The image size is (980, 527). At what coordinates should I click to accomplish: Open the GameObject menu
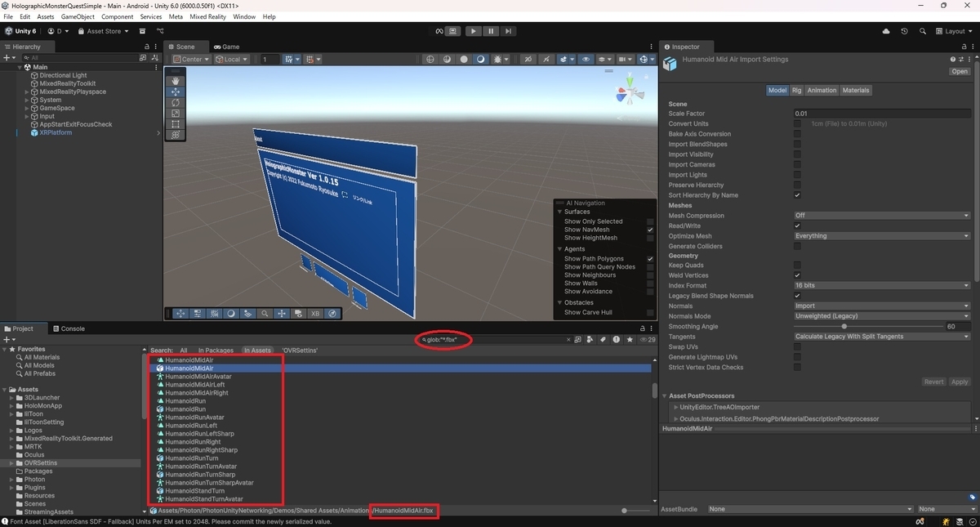tap(78, 16)
